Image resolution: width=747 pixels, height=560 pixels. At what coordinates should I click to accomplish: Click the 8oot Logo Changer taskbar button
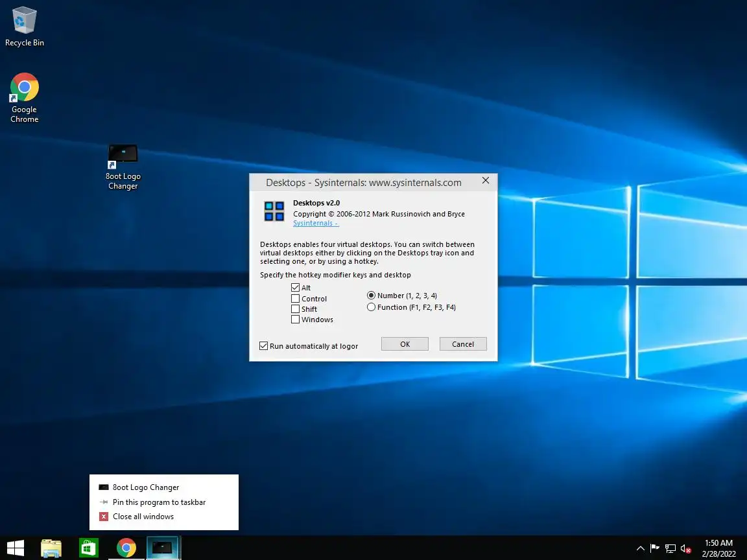[x=163, y=548]
